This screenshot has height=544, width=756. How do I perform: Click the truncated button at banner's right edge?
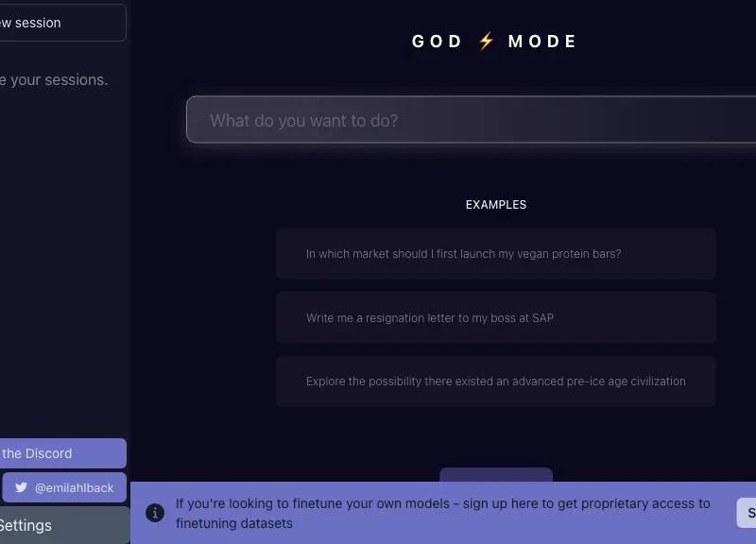[746, 512]
